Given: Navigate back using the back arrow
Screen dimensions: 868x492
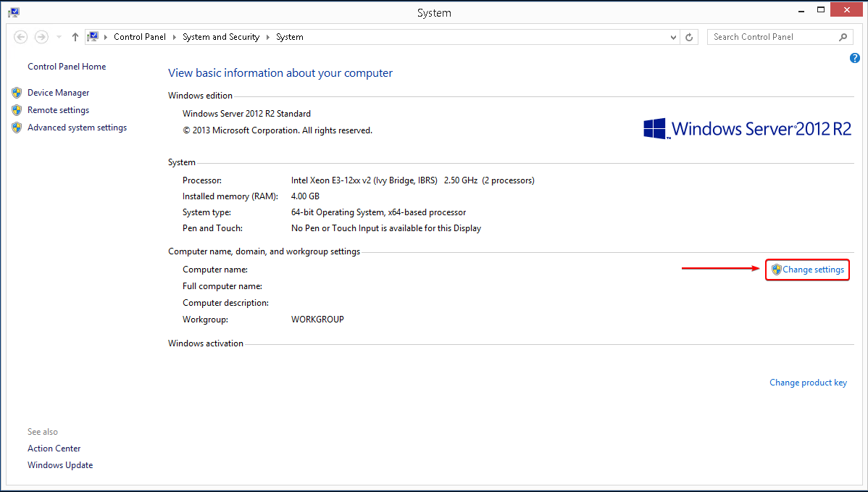Looking at the screenshot, I should tap(20, 36).
